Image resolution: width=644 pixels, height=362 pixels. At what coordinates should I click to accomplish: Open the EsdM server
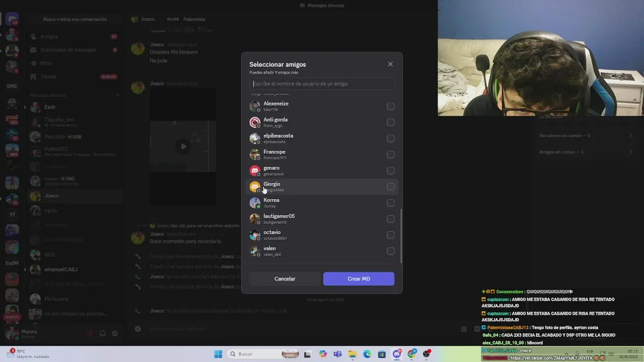pos(12,263)
